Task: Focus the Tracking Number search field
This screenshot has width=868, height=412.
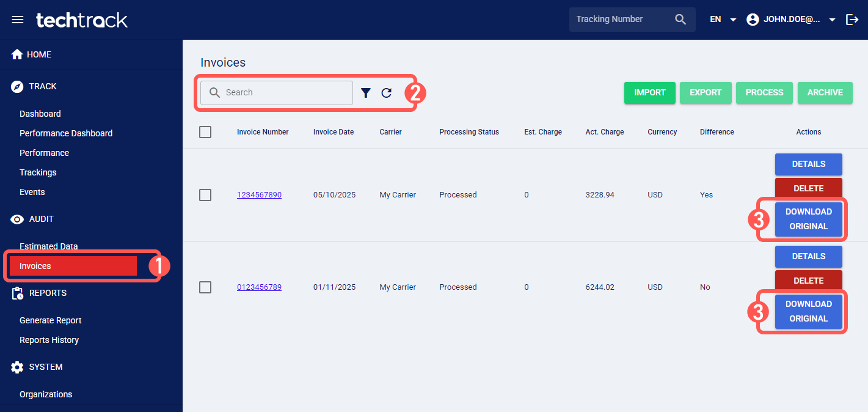Action: [x=622, y=20]
